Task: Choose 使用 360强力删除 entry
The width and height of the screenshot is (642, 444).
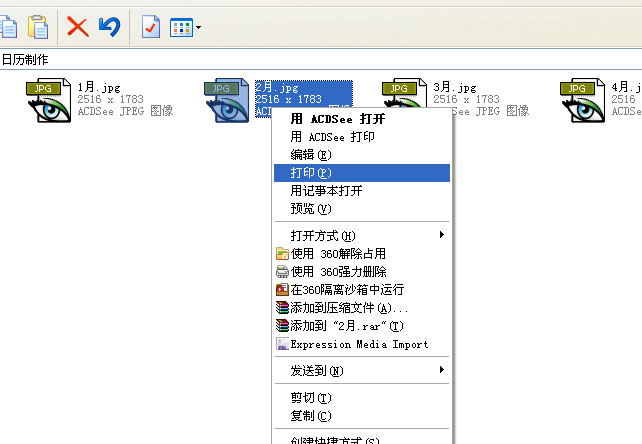Action: (x=362, y=272)
